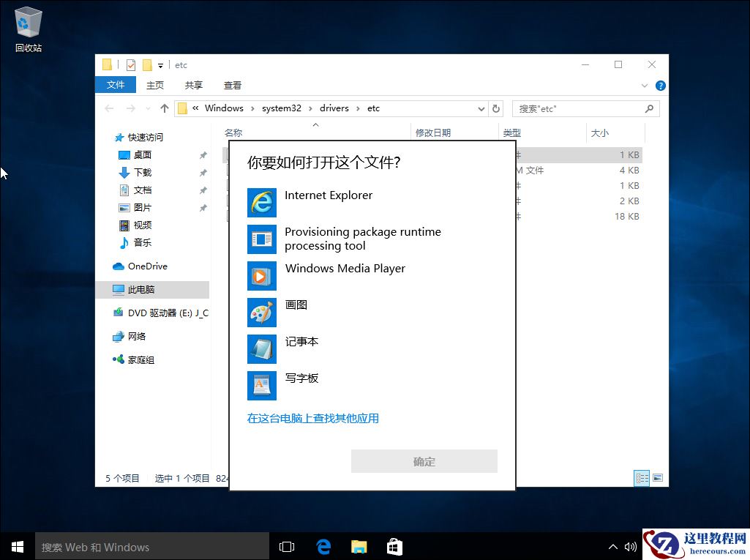Choose the 画图 (Paint) app icon
This screenshot has height=560, width=750.
click(261, 313)
